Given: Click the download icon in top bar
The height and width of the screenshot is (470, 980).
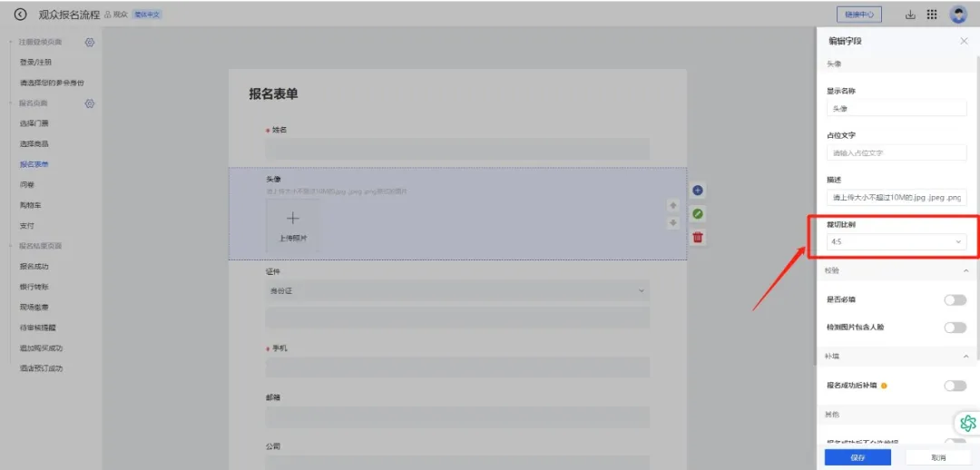Looking at the screenshot, I should point(910,15).
